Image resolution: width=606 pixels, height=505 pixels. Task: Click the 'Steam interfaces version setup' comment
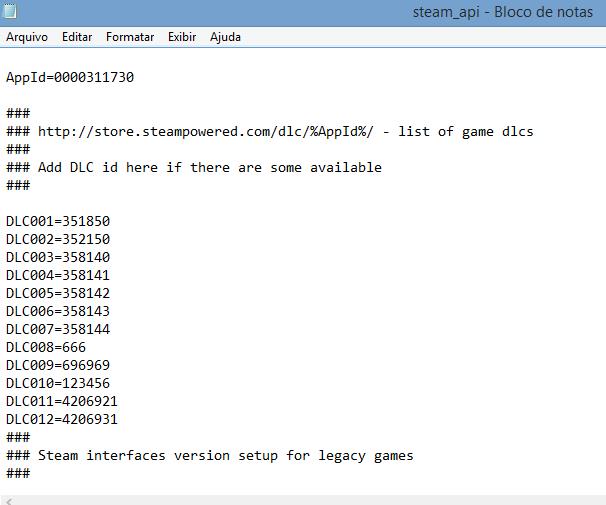[x=225, y=455]
